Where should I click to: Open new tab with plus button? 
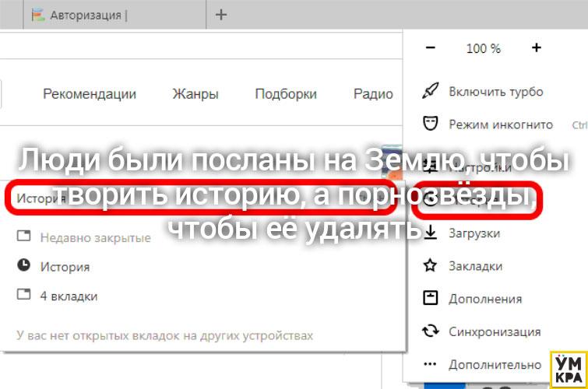pos(221,15)
